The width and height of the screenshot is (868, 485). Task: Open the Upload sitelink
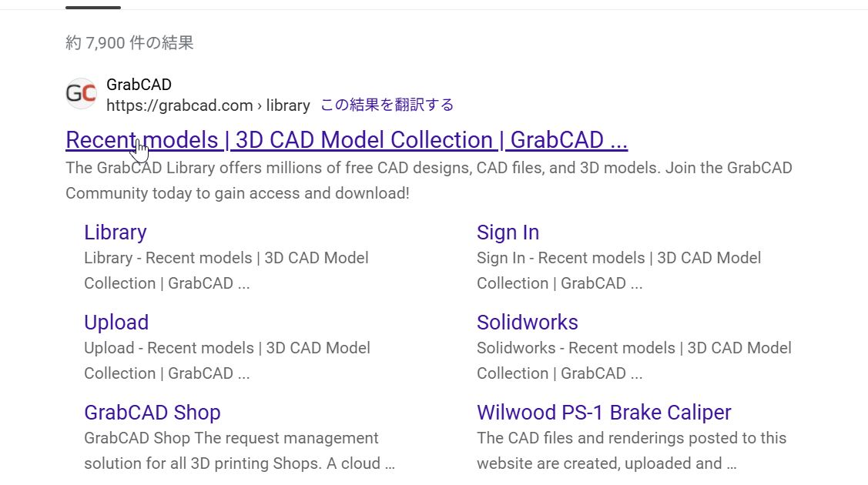pyautogui.click(x=116, y=323)
